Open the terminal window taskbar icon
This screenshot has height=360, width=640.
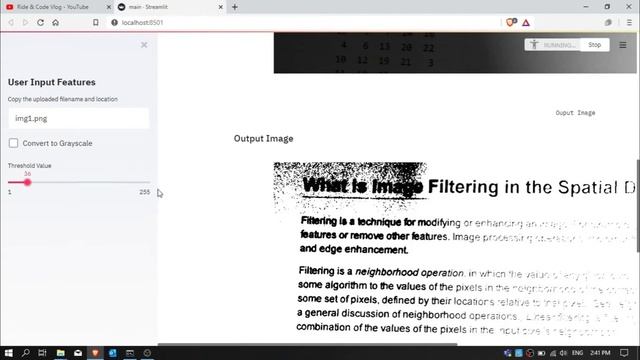click(x=130, y=353)
